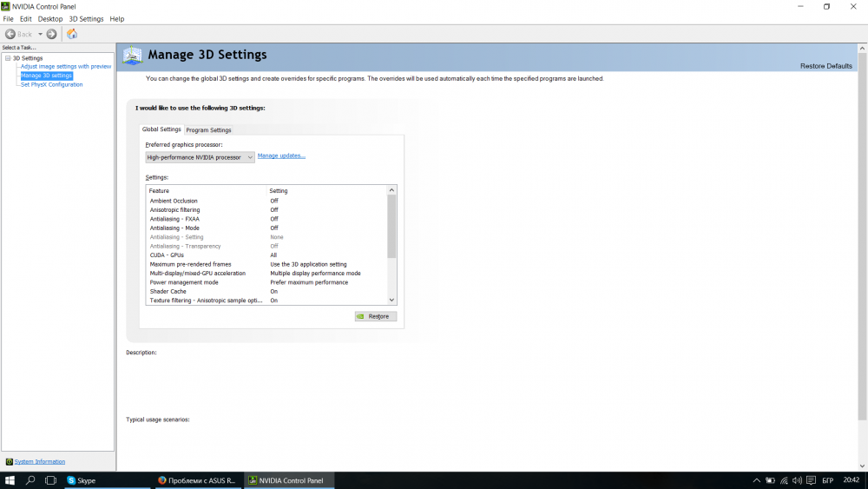Click the settings list scrollbar thumb
868x489 pixels.
tap(392, 227)
